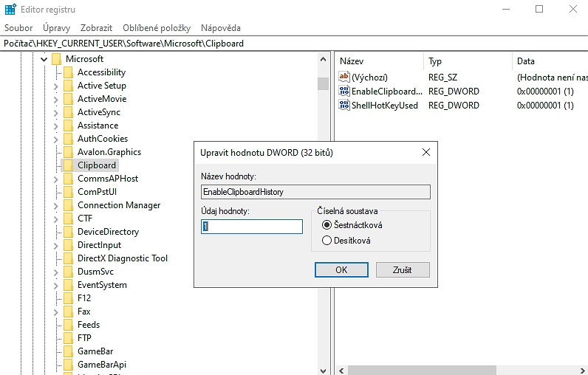This screenshot has width=588, height=375.
Task: Click the CTF folder icon
Action: tap(68, 219)
